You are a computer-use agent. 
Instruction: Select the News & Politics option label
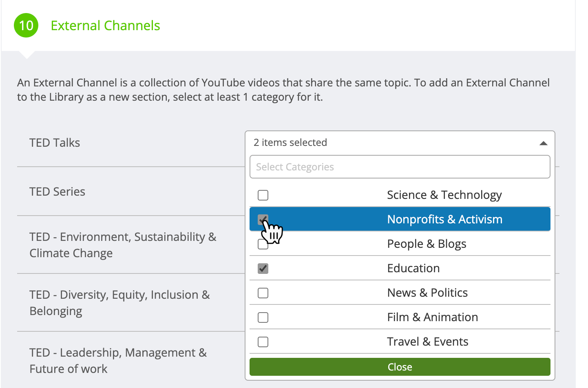(427, 293)
